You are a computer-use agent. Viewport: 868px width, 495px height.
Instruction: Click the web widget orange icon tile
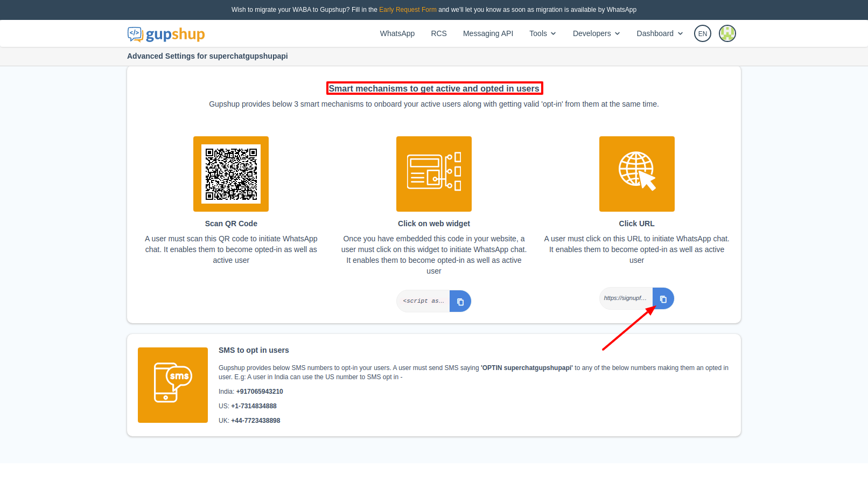click(x=434, y=174)
